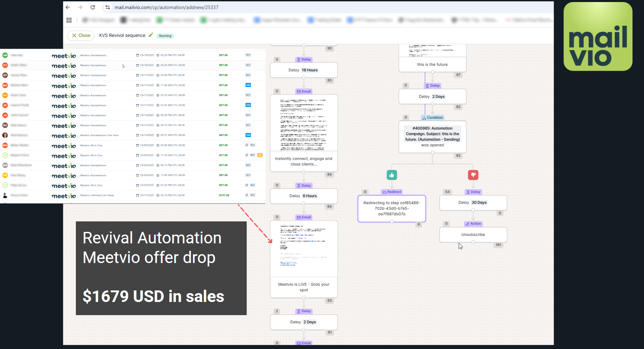Click Delay tag above 30 Days step
Image resolution: width=644 pixels, height=349 pixels.
(x=473, y=192)
